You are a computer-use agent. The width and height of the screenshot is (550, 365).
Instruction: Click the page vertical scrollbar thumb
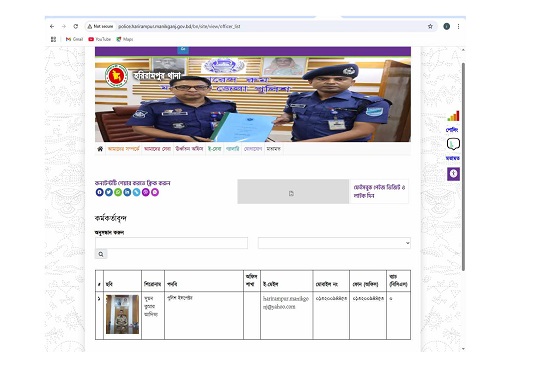[x=463, y=167]
